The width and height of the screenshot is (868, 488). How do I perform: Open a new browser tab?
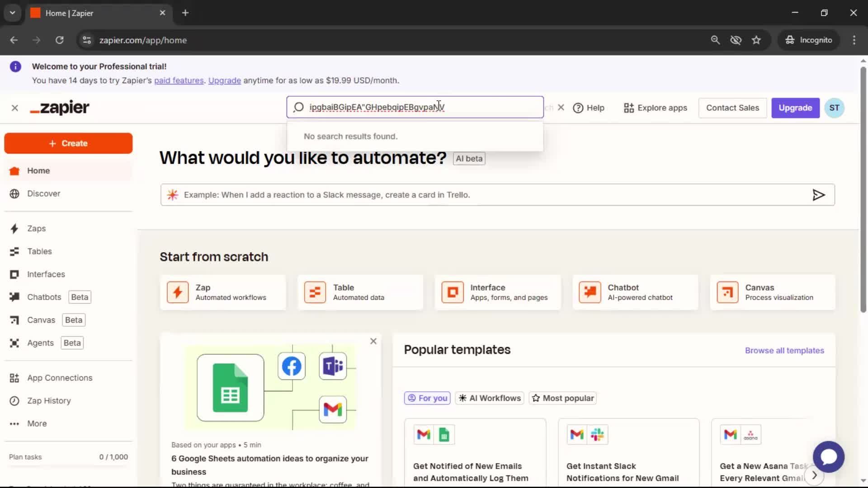(x=185, y=13)
